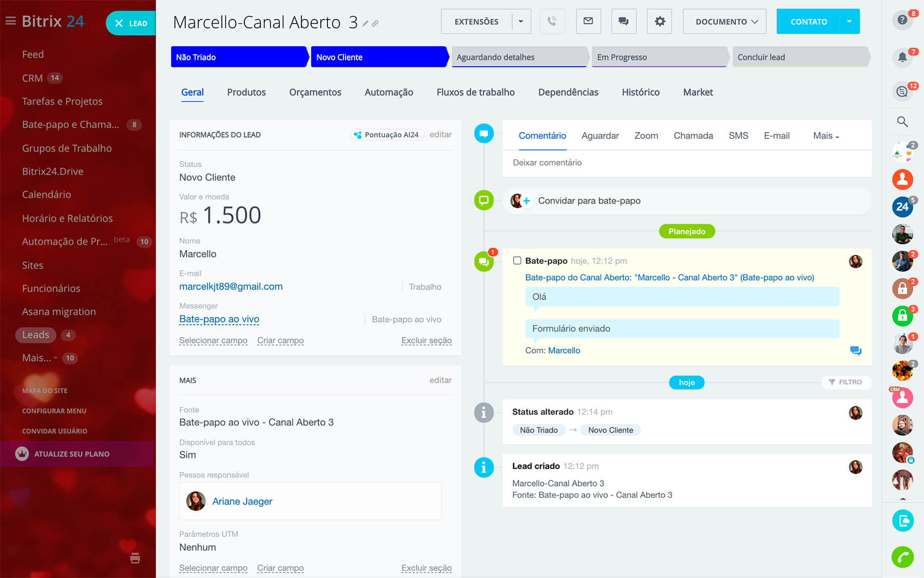Close the Lead panel tab
Screen dimensions: 924x578
[x=119, y=23]
